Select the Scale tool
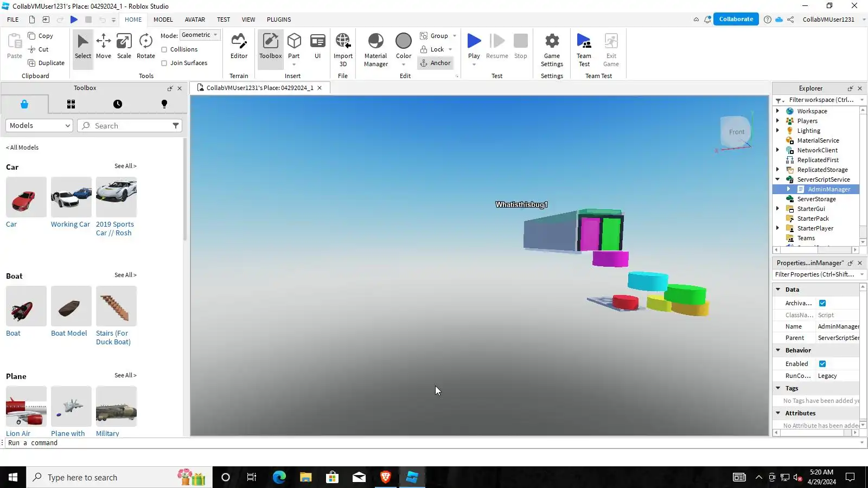 [124, 47]
